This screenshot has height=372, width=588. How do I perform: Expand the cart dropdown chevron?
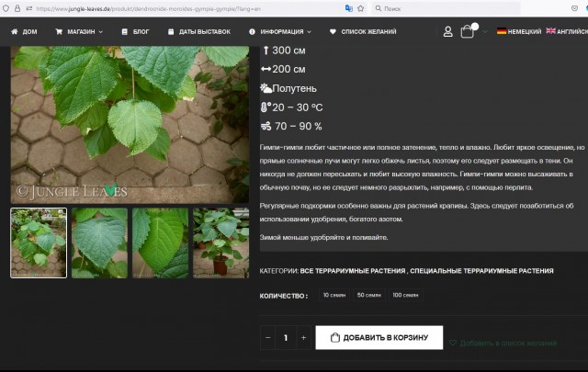point(485,32)
